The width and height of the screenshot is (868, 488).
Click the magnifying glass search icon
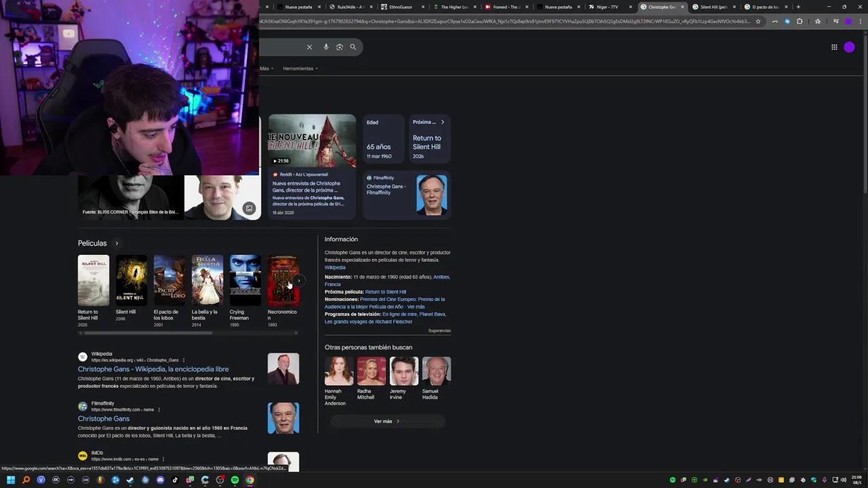[x=353, y=47]
